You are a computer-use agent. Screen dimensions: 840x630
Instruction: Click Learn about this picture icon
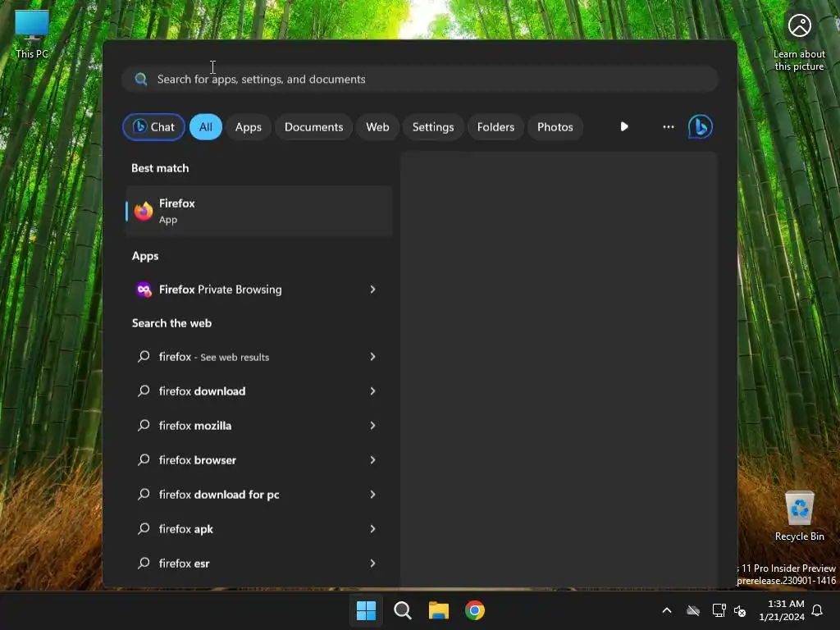(x=799, y=42)
